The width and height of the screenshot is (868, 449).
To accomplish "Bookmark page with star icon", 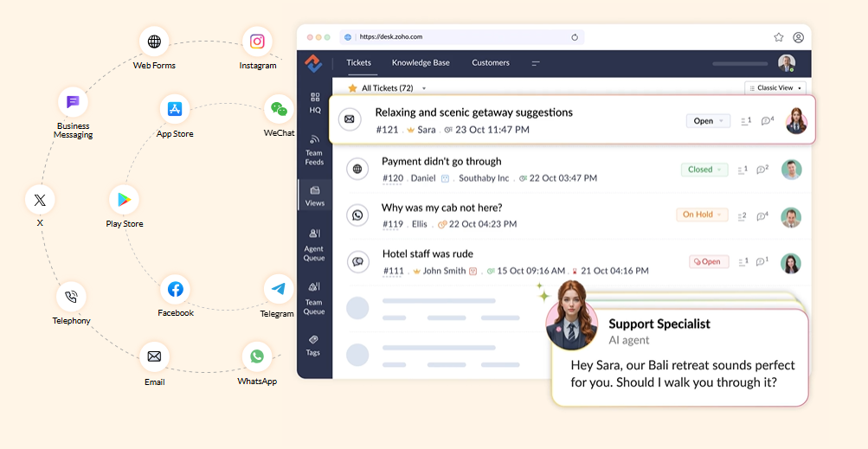I will [x=778, y=37].
